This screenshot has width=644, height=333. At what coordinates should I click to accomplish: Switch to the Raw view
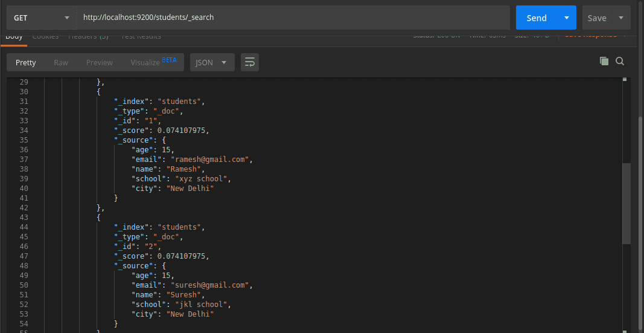61,62
